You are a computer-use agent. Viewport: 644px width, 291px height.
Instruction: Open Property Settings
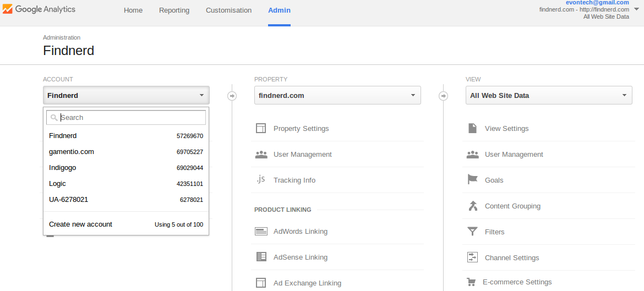click(301, 129)
